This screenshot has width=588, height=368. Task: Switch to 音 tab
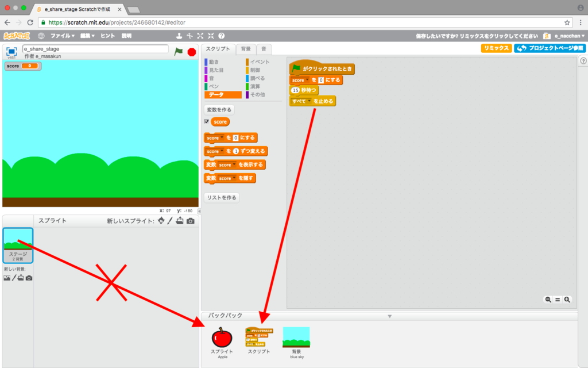click(x=264, y=49)
